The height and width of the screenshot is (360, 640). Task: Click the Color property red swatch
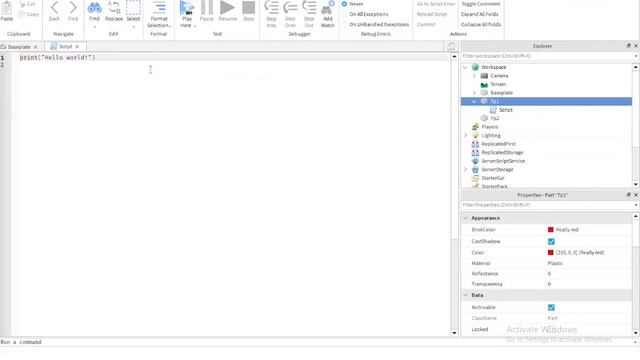551,253
